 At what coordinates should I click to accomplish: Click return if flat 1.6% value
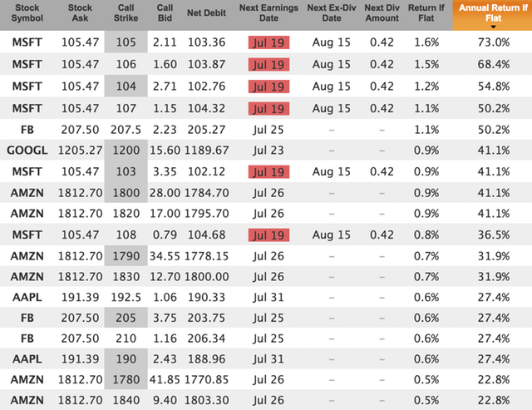point(426,42)
